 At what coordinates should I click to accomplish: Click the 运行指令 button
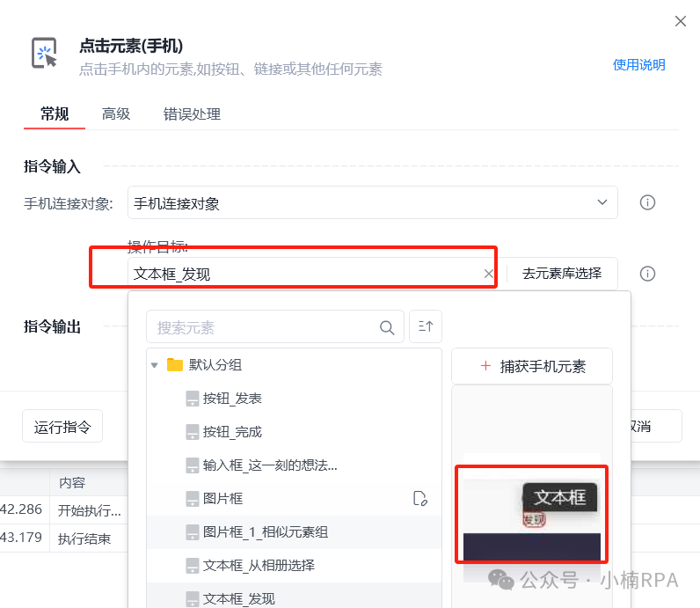(62, 426)
